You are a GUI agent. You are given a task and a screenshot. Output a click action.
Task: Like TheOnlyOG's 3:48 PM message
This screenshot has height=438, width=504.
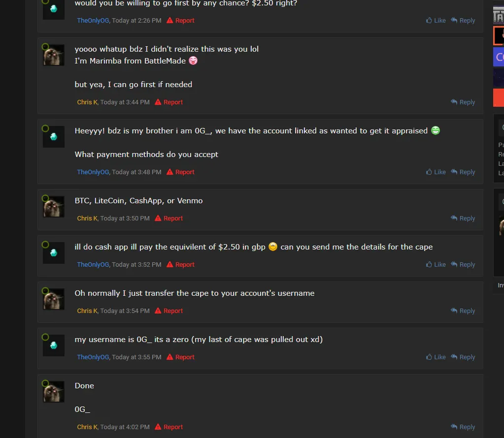(436, 172)
